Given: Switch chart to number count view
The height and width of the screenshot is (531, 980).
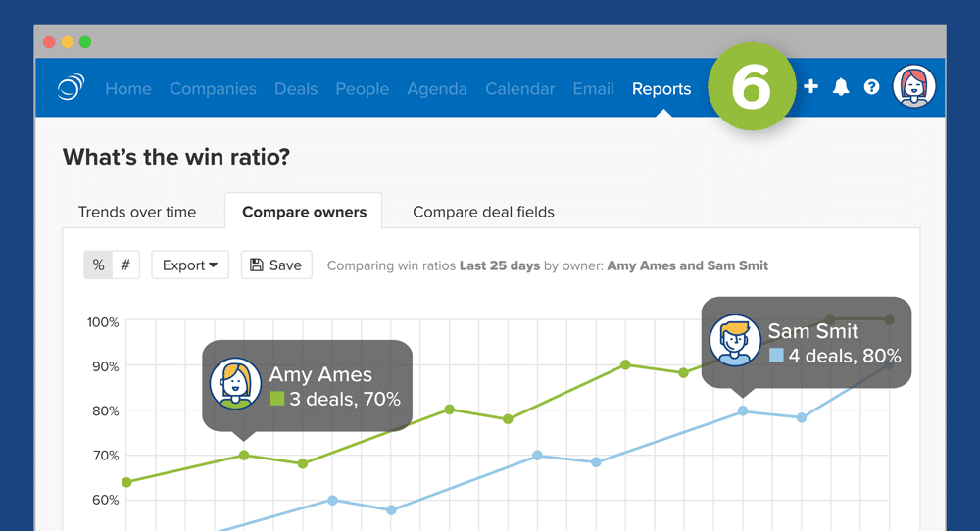Looking at the screenshot, I should click(125, 265).
